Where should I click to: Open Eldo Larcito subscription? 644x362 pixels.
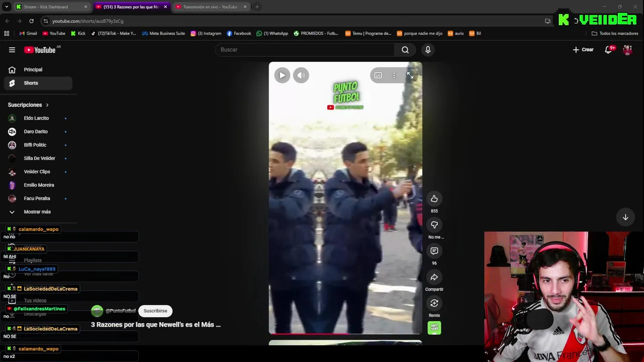38,118
